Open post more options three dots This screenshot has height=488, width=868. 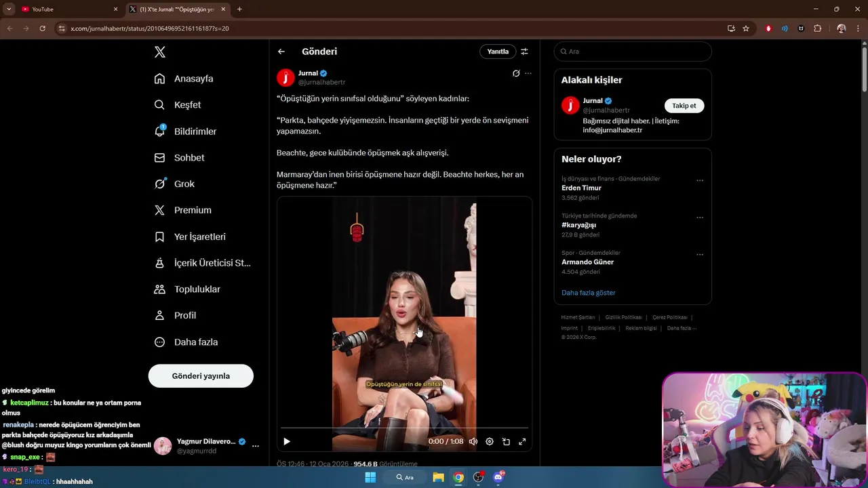click(528, 73)
